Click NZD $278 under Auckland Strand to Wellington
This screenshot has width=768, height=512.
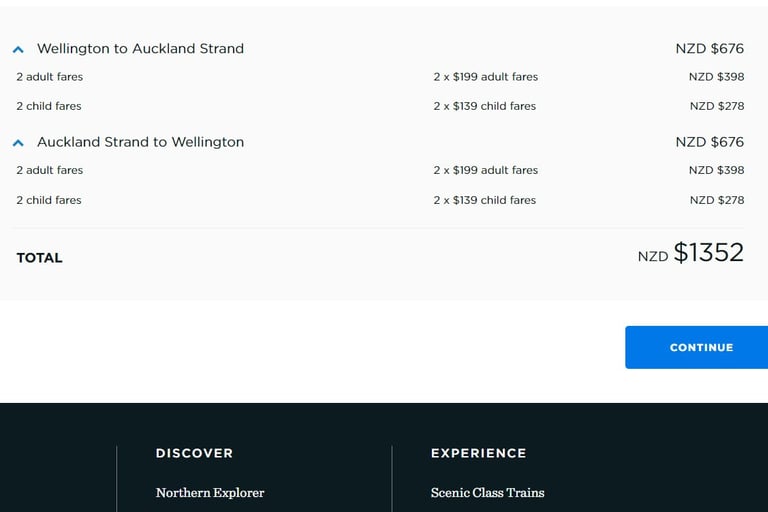[717, 200]
